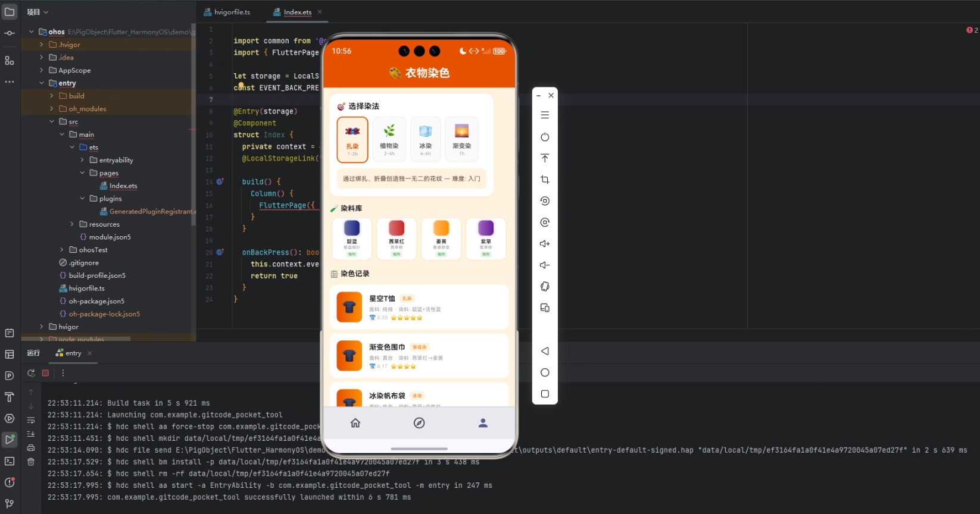Expand the .hvigor folder
980x514 pixels.
click(42, 45)
